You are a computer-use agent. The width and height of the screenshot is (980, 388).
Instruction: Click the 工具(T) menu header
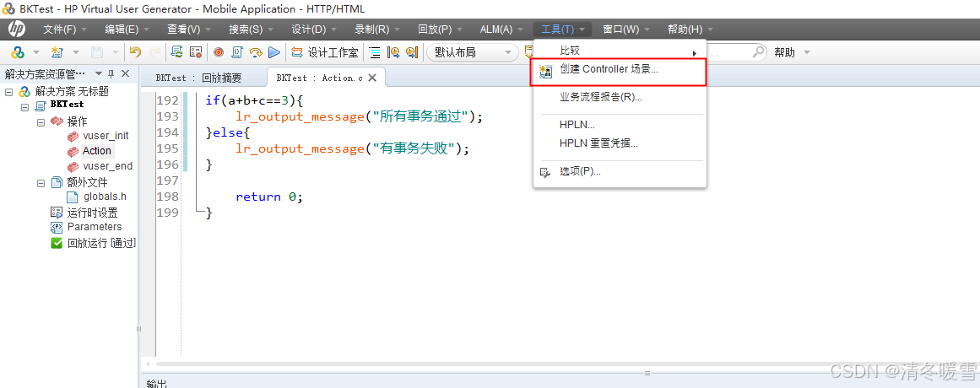click(x=562, y=29)
